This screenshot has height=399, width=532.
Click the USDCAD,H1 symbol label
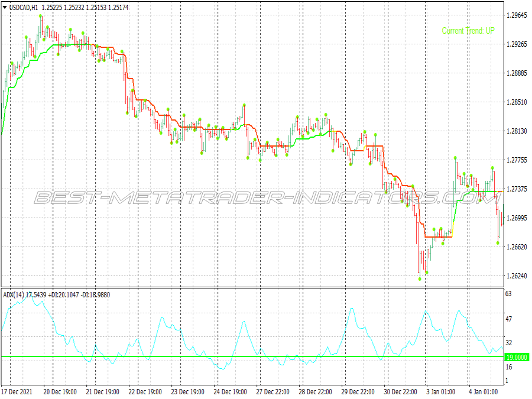point(24,8)
